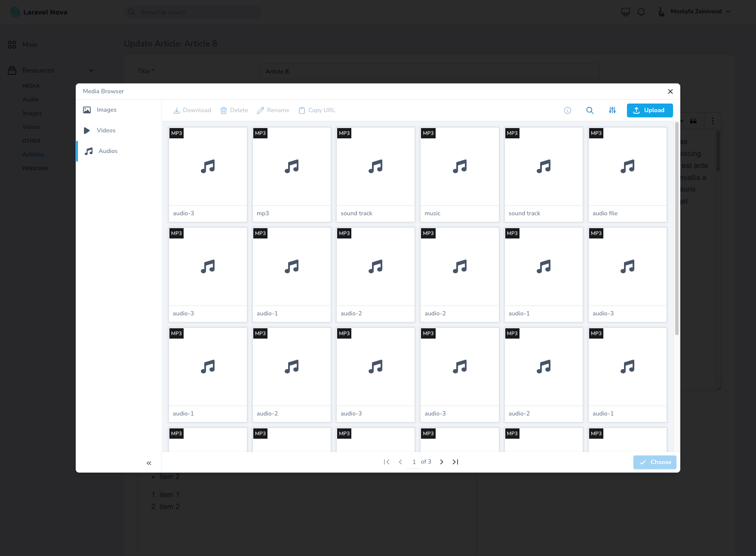Collapse the Resources sidebar section
The height and width of the screenshot is (556, 756).
tap(91, 70)
